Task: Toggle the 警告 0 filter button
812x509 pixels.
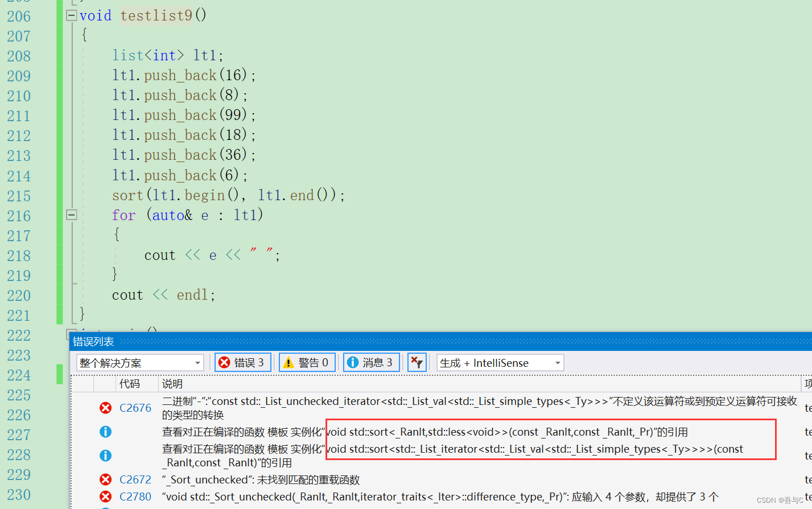Action: [307, 363]
